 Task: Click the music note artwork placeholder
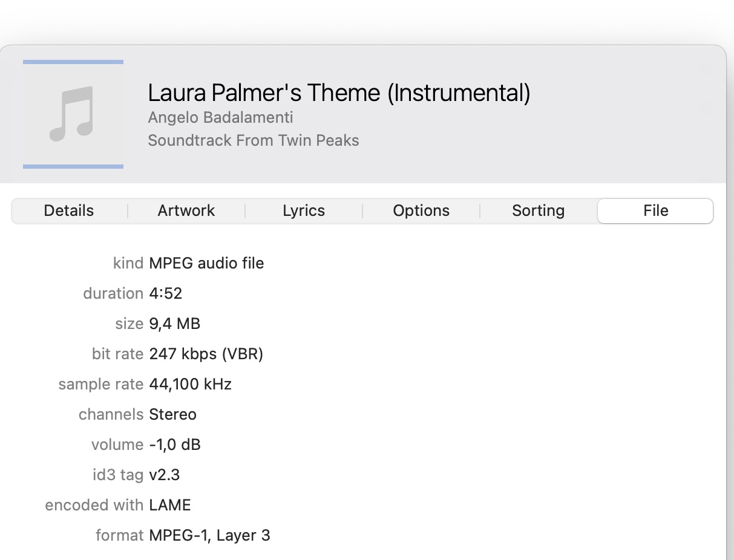tap(73, 114)
